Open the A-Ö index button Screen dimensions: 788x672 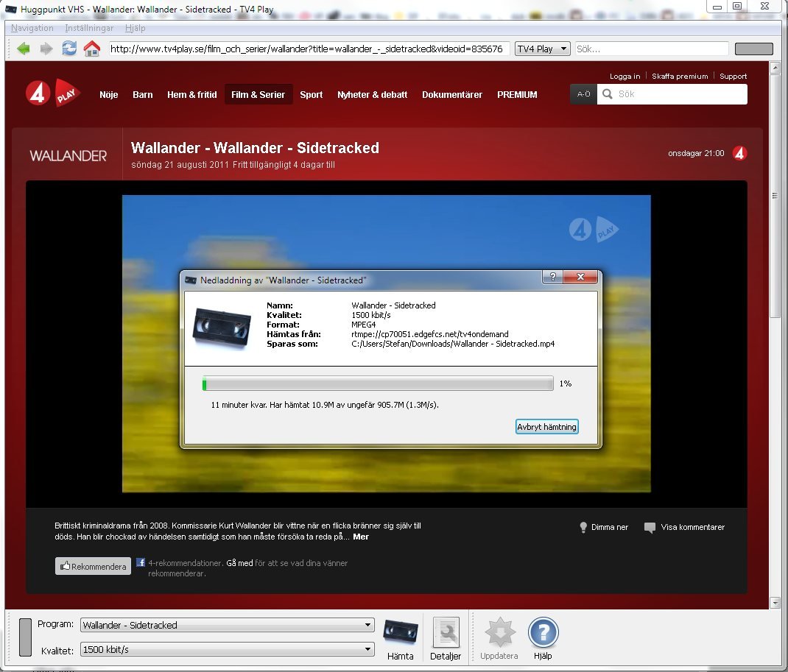583,94
